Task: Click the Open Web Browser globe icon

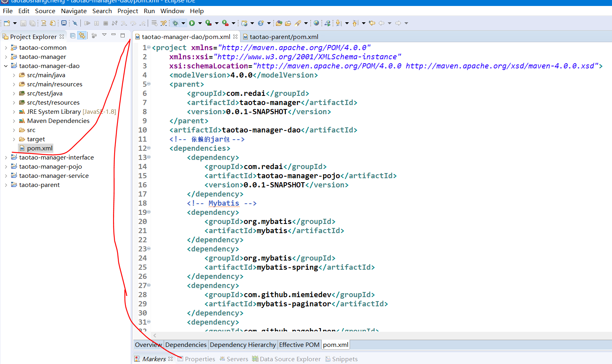Action: point(316,23)
